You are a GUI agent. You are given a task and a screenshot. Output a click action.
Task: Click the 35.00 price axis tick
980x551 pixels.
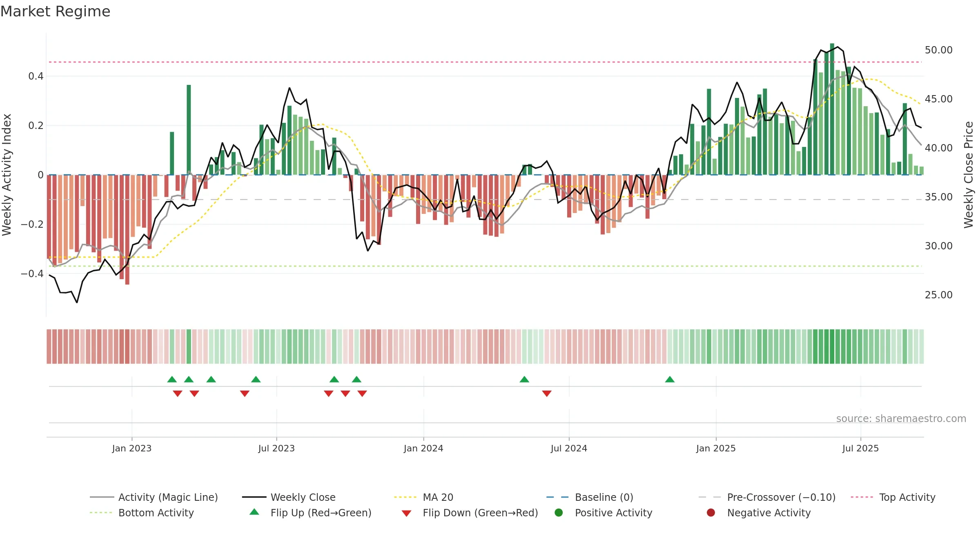(x=938, y=197)
